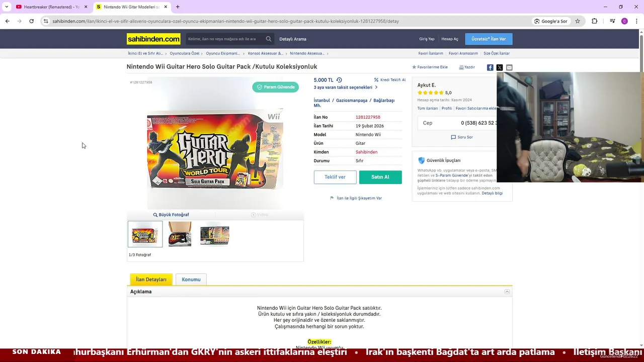Open Büyük Fotoğraf large photo view

coord(171,215)
